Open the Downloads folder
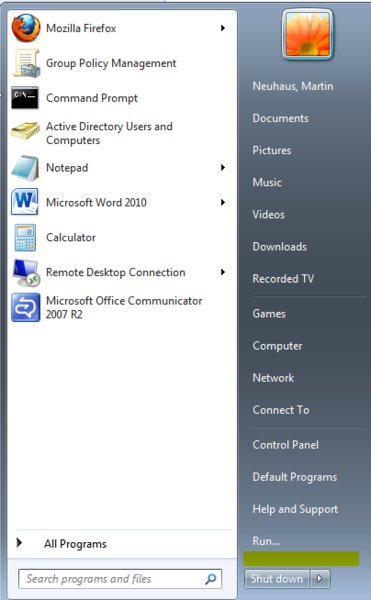Screen dimensions: 371x600 coord(280,247)
